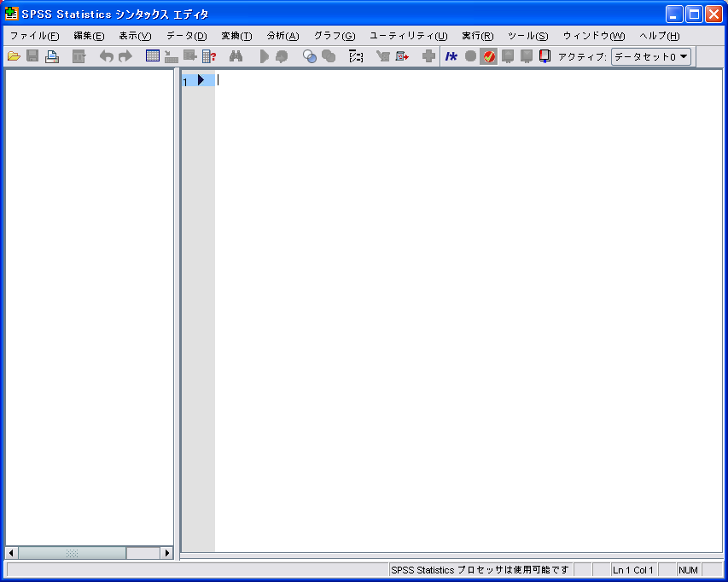Click the Undo arrow icon
This screenshot has height=582, width=728.
(107, 56)
